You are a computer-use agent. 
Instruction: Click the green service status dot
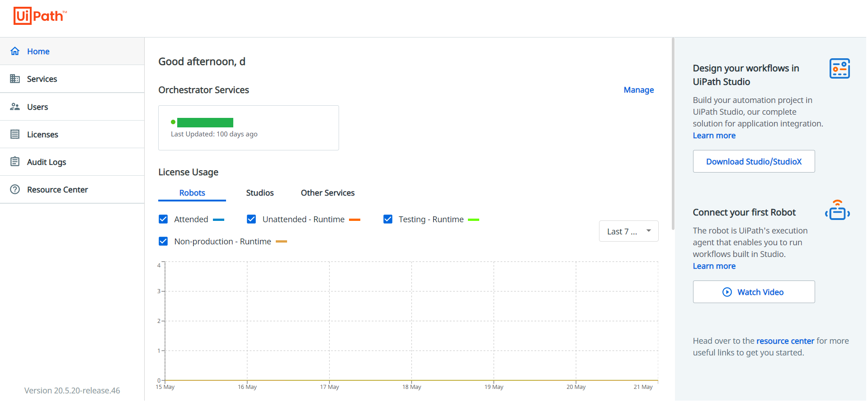coord(173,122)
